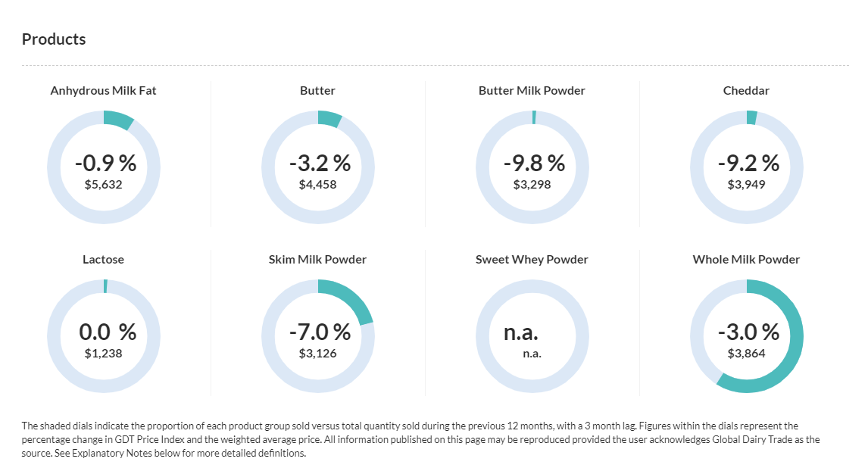This screenshot has width=868, height=468.
Task: Click the Cheddar product label
Action: tap(746, 91)
